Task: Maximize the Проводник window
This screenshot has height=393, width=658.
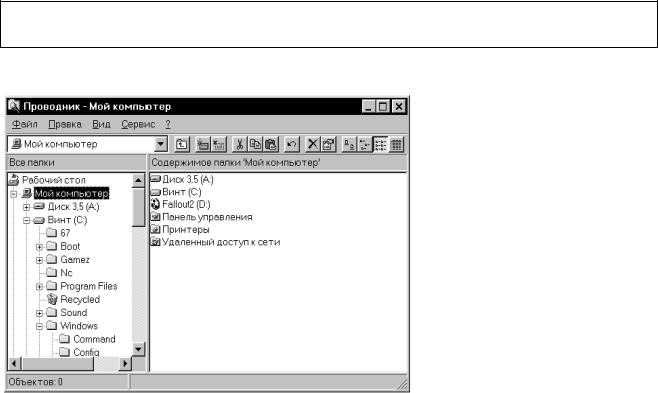Action: (x=383, y=107)
